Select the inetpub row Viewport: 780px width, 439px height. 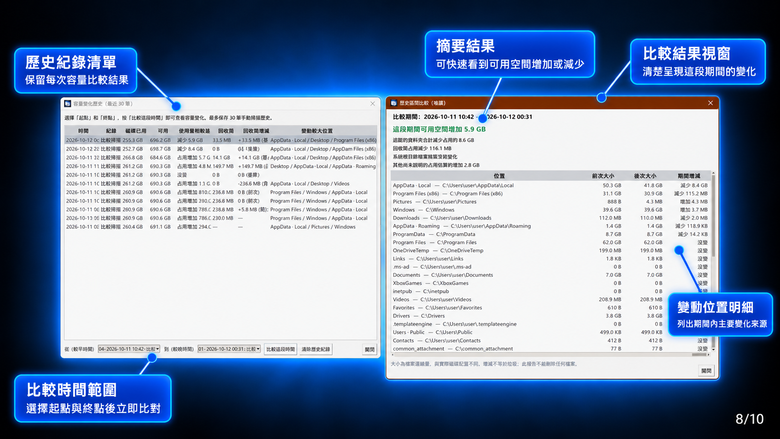tap(551, 291)
